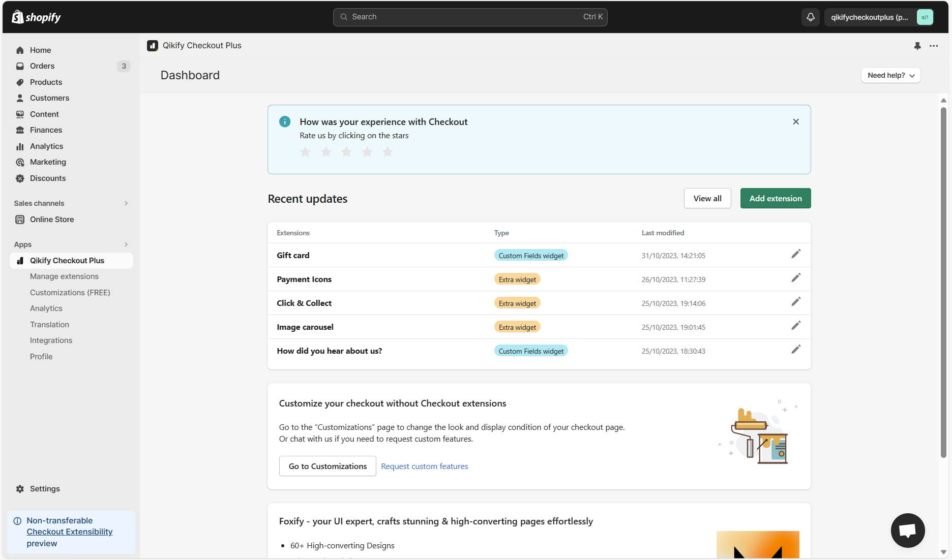Edit the Gift card extension with pencil icon
The height and width of the screenshot is (560, 952).
point(796,253)
